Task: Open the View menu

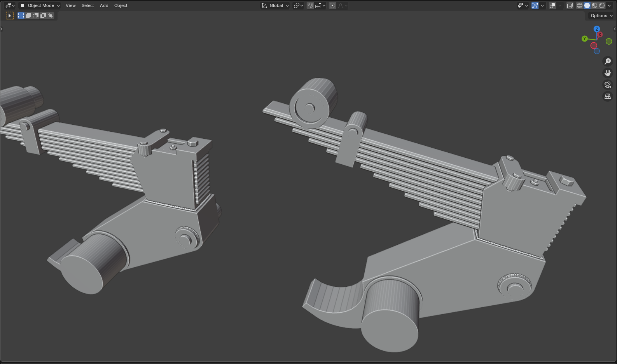Action: 71,5
